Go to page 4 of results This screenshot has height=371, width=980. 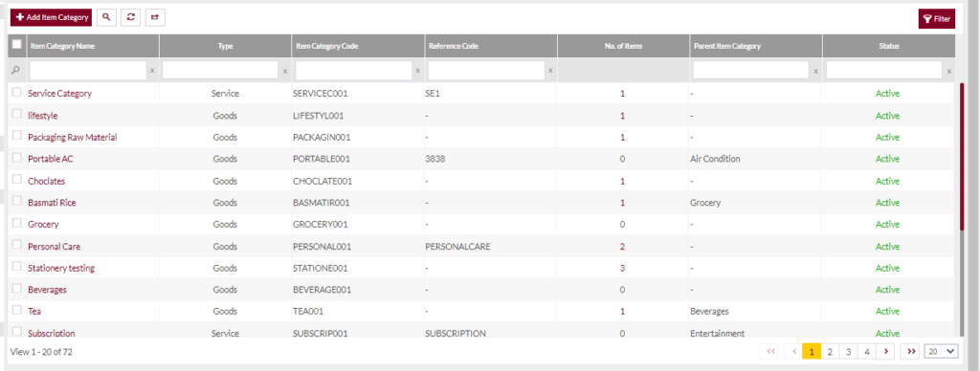[866, 352]
